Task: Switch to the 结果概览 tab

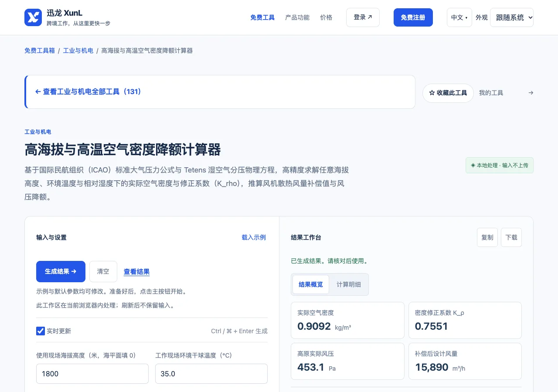Action: (x=311, y=284)
